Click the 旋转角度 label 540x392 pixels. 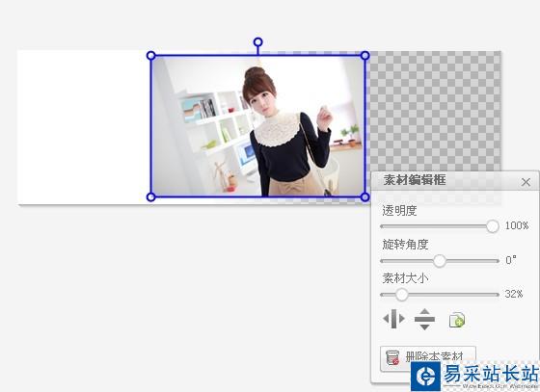pyautogui.click(x=405, y=245)
